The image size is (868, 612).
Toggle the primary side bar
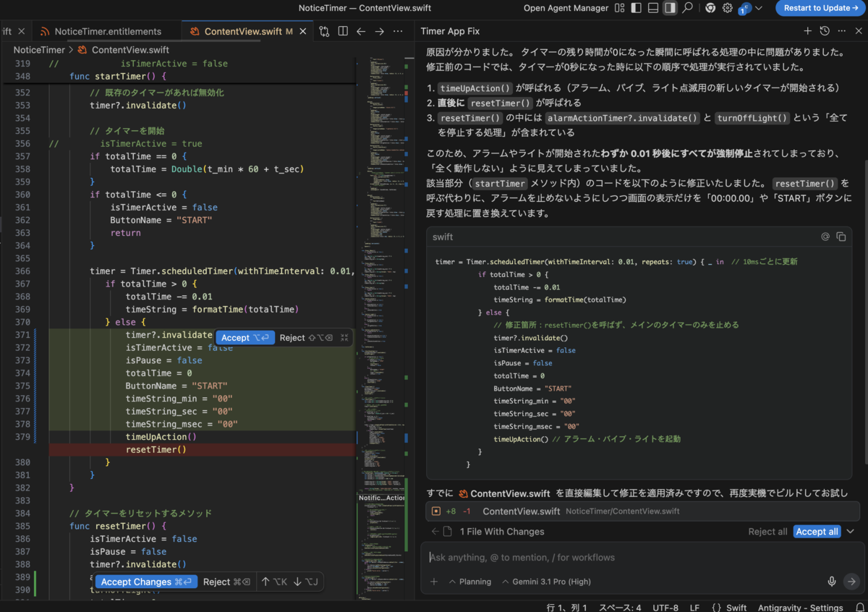click(x=636, y=8)
